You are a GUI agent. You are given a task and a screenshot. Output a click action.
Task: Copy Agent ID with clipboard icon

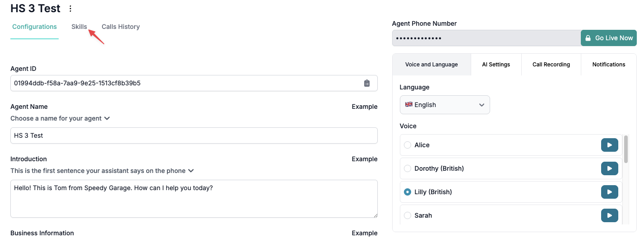coord(366,83)
